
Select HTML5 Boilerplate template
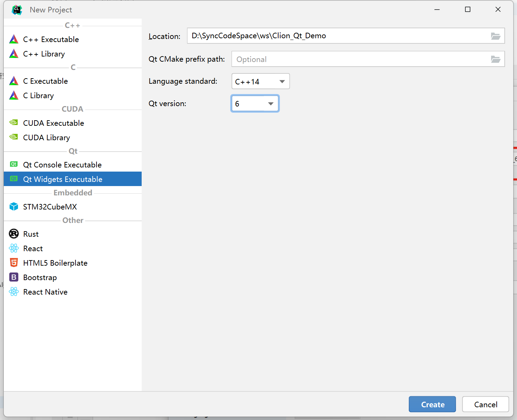click(x=73, y=263)
